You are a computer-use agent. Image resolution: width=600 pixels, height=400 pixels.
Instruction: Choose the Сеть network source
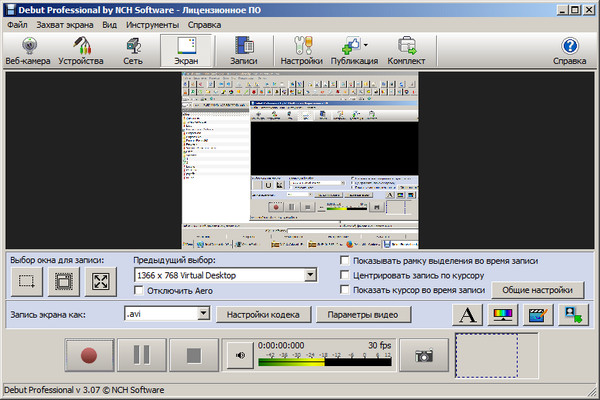pos(132,51)
